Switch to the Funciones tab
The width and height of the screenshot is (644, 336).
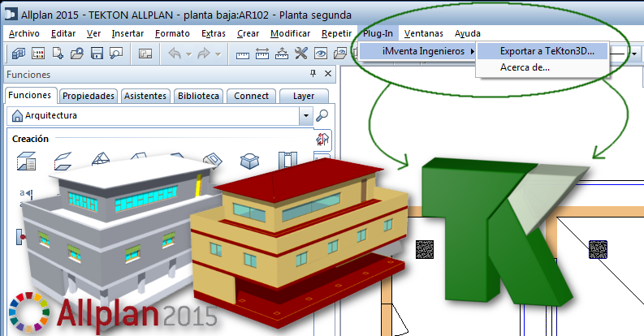(30, 95)
